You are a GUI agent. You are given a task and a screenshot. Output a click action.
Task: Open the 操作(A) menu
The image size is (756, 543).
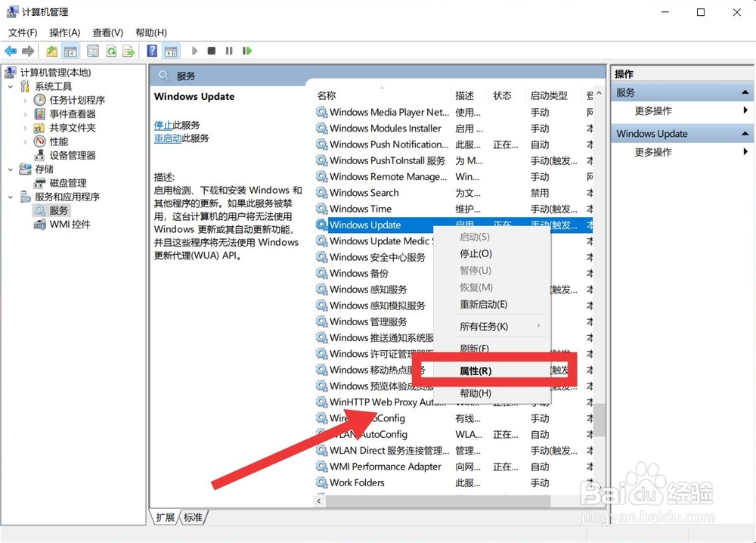click(x=64, y=33)
